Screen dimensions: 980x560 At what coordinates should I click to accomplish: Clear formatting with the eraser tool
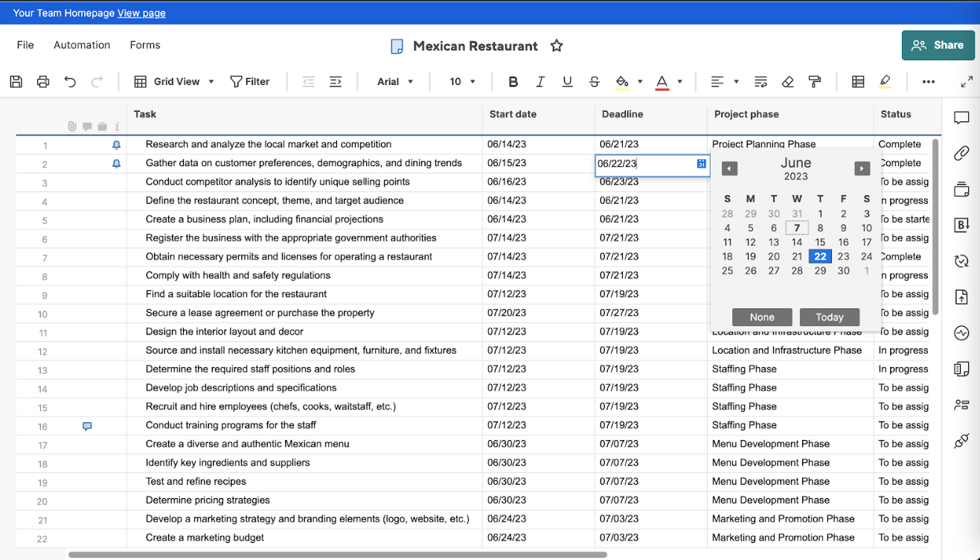788,81
